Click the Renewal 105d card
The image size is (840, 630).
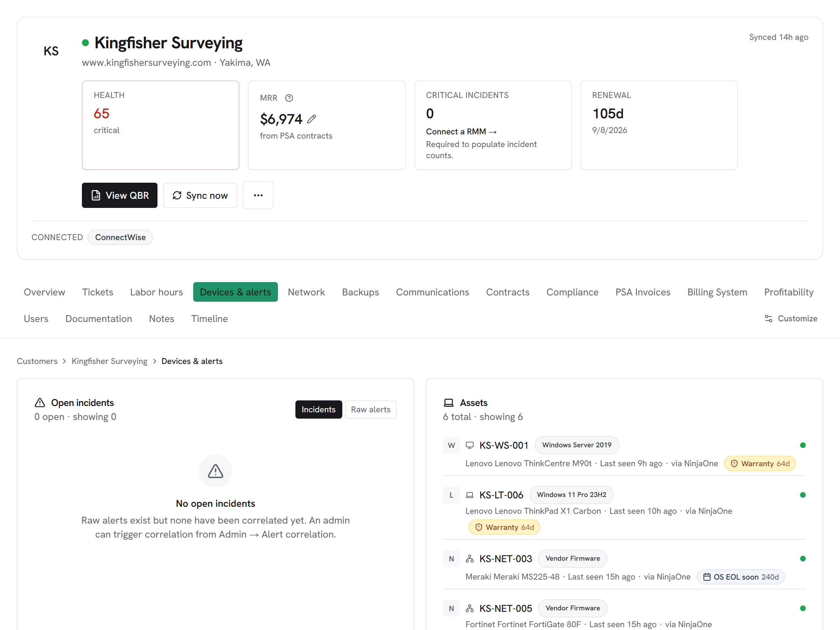pos(659,125)
